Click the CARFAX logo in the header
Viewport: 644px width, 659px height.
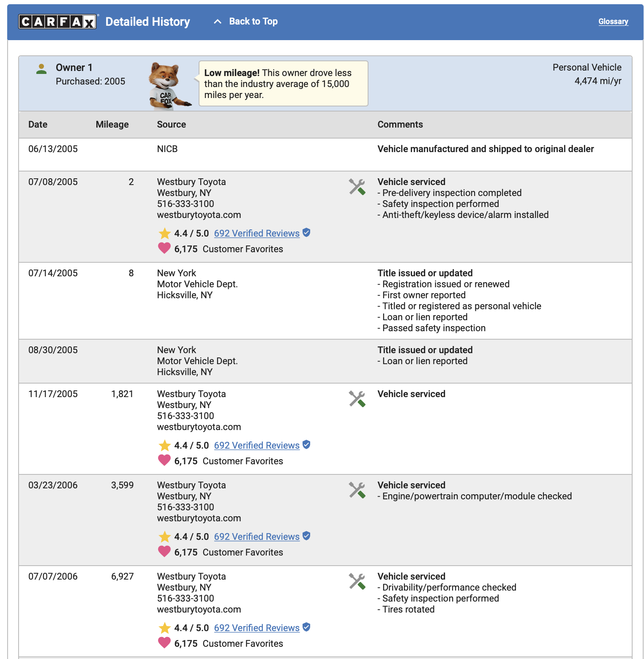click(x=58, y=22)
